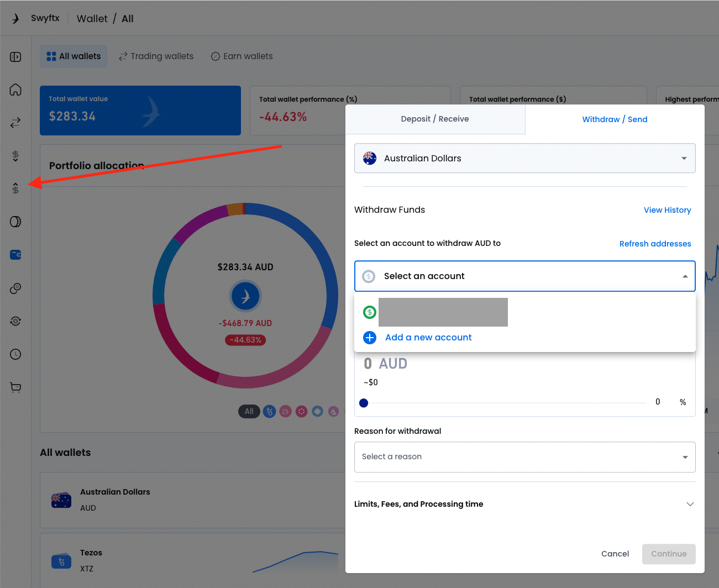Click the Tezos filter chip under the chart

(x=269, y=411)
